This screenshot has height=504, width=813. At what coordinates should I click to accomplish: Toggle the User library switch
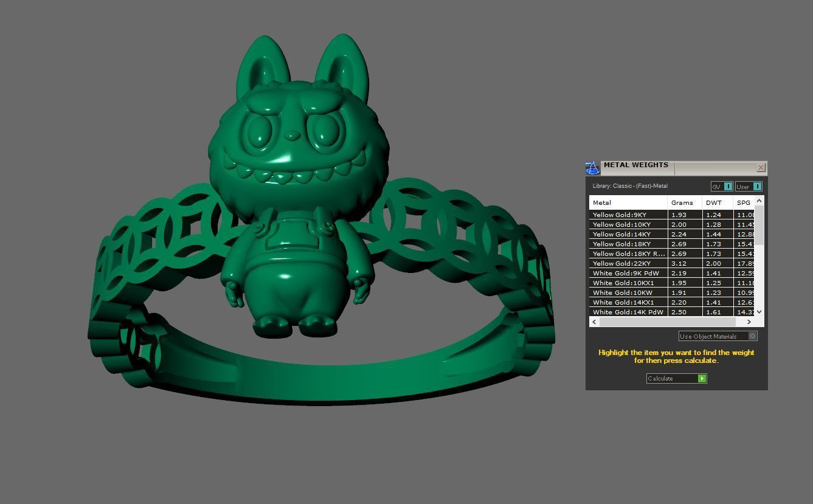pyautogui.click(x=749, y=187)
